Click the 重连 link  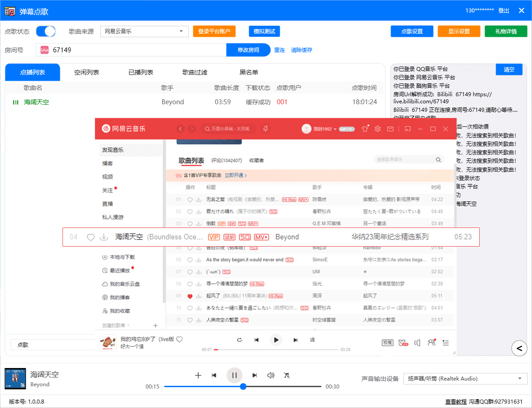click(279, 50)
